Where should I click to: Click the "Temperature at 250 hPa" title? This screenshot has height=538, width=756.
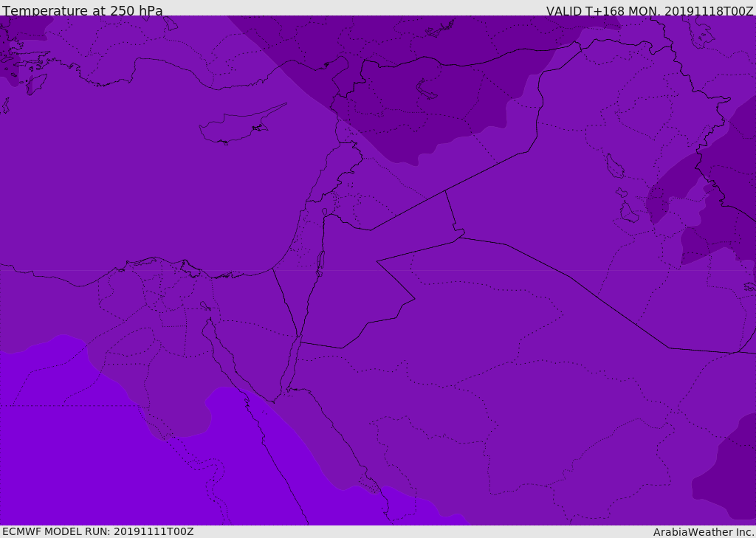[82, 11]
